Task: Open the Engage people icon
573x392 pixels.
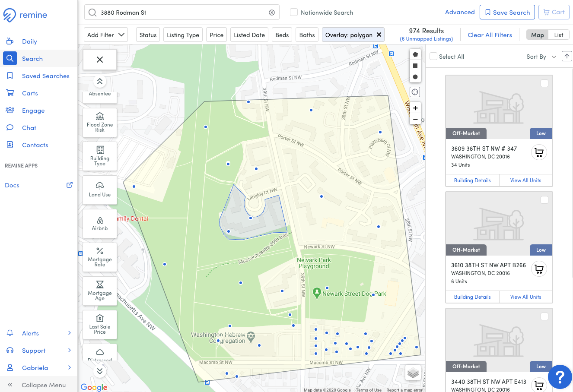Action: tap(10, 111)
